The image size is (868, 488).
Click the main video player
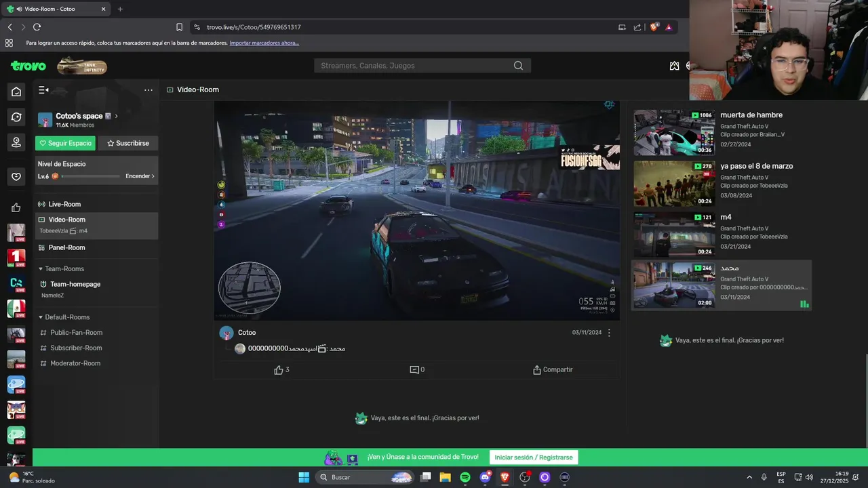pos(416,210)
